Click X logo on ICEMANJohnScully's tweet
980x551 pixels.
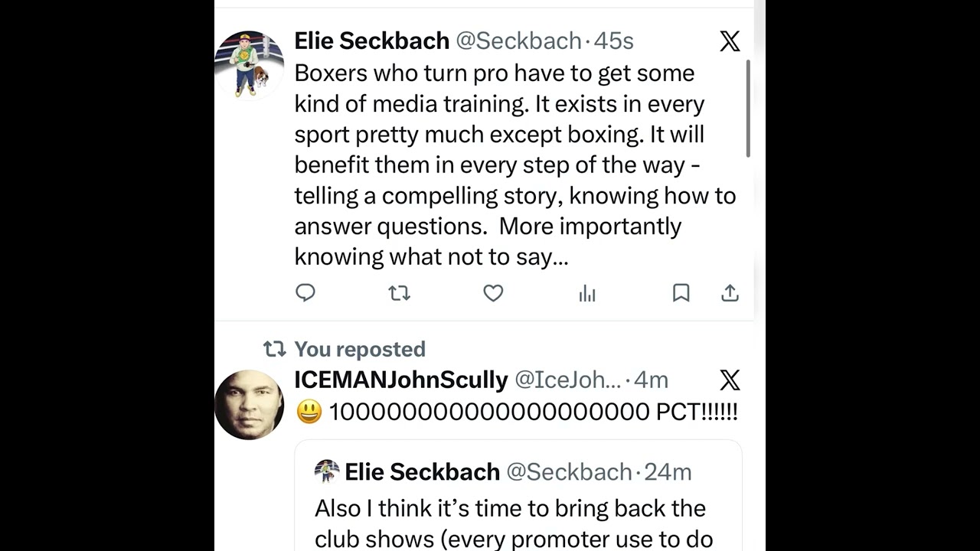tap(730, 380)
